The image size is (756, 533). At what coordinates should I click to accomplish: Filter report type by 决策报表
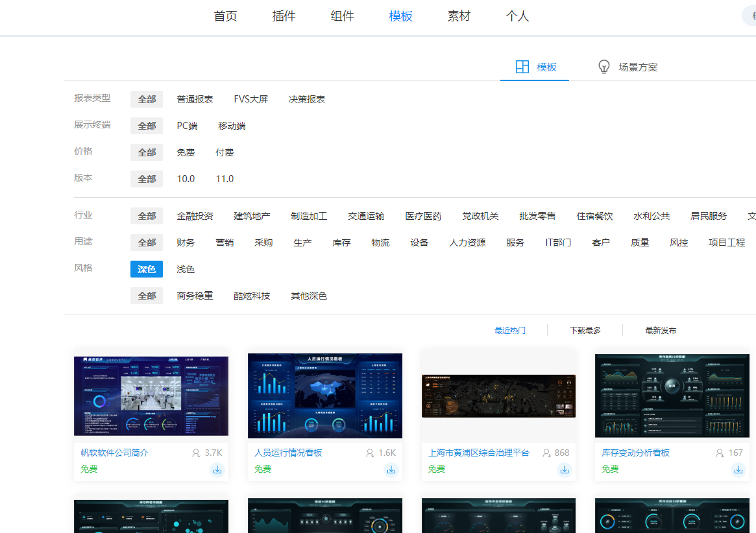pyautogui.click(x=307, y=99)
